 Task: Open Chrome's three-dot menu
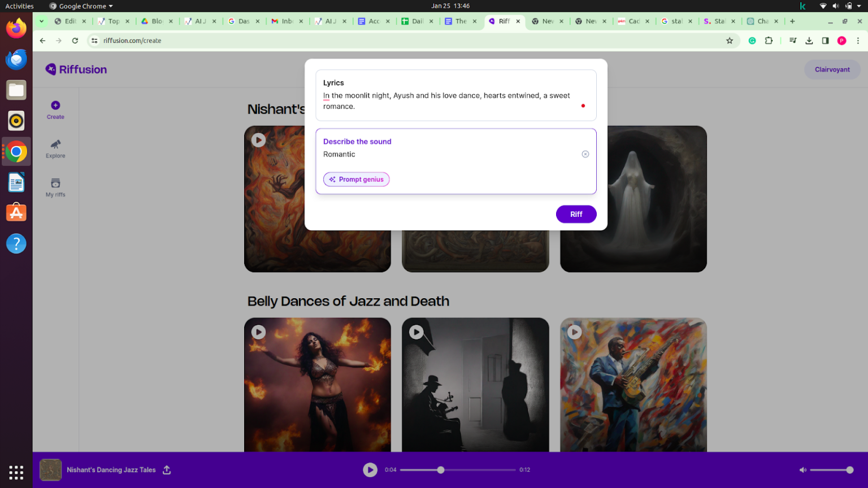click(858, 40)
